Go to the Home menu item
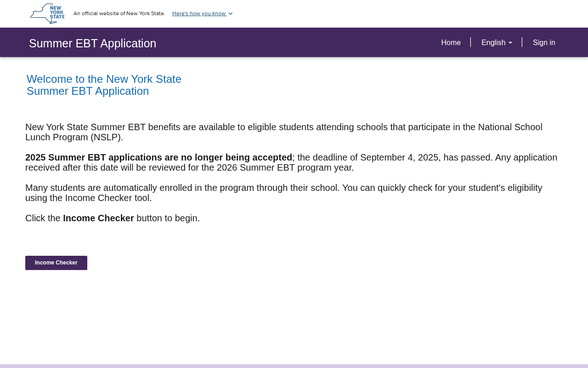Image resolution: width=588 pixels, height=368 pixels. click(451, 42)
